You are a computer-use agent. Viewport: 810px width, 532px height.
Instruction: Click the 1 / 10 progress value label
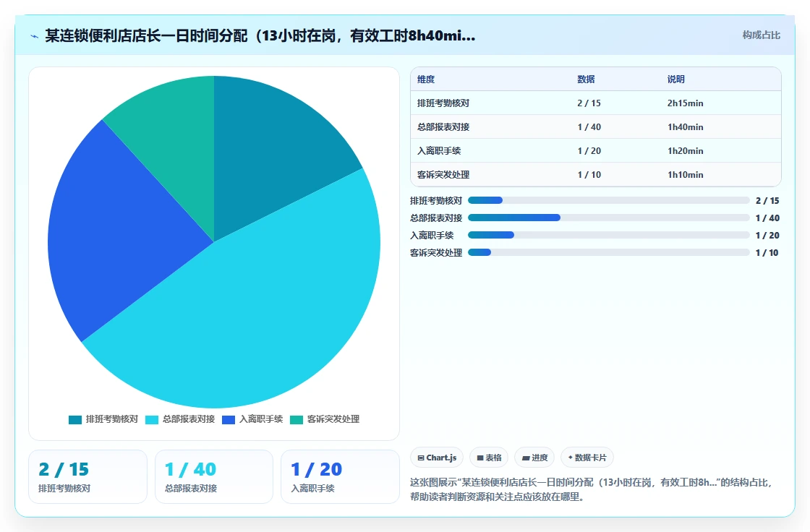click(x=767, y=252)
